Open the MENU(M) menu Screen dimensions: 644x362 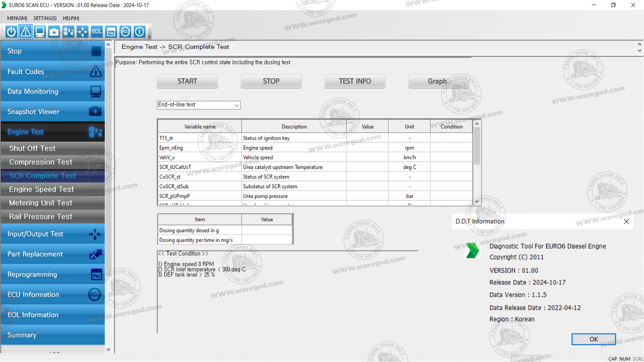tap(16, 18)
